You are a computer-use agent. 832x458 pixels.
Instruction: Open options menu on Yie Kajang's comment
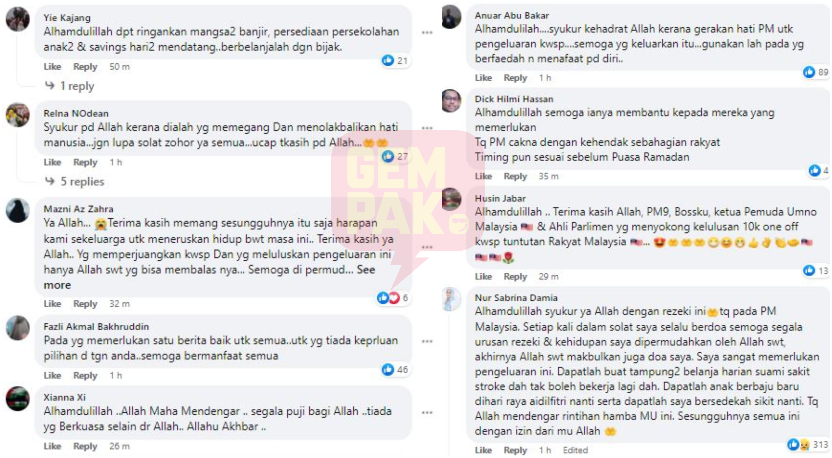click(427, 32)
